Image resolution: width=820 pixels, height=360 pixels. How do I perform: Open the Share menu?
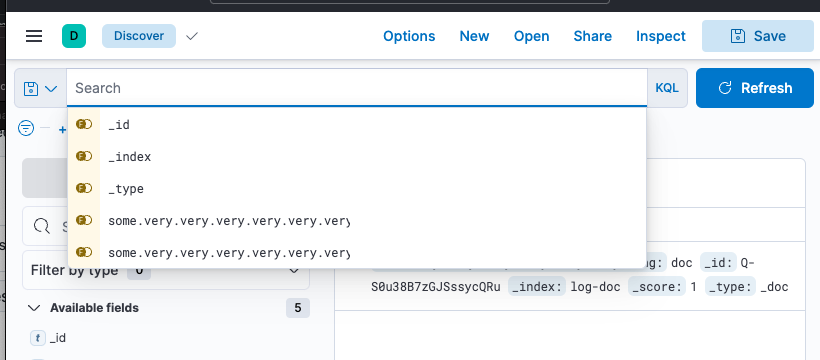[x=593, y=36]
